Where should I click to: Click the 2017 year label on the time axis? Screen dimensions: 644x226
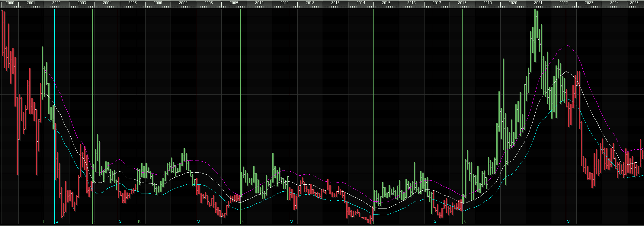coord(437,3)
